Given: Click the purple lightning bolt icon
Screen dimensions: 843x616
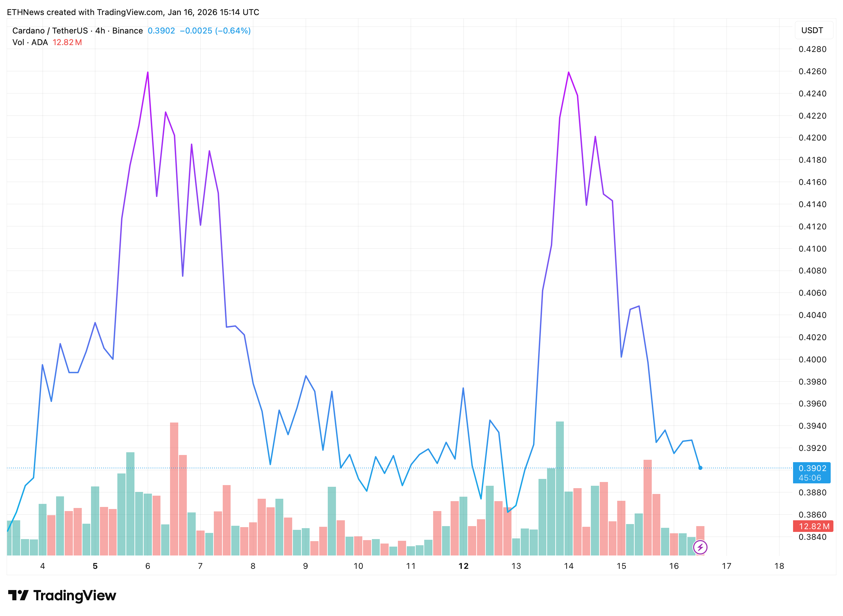Looking at the screenshot, I should [700, 547].
